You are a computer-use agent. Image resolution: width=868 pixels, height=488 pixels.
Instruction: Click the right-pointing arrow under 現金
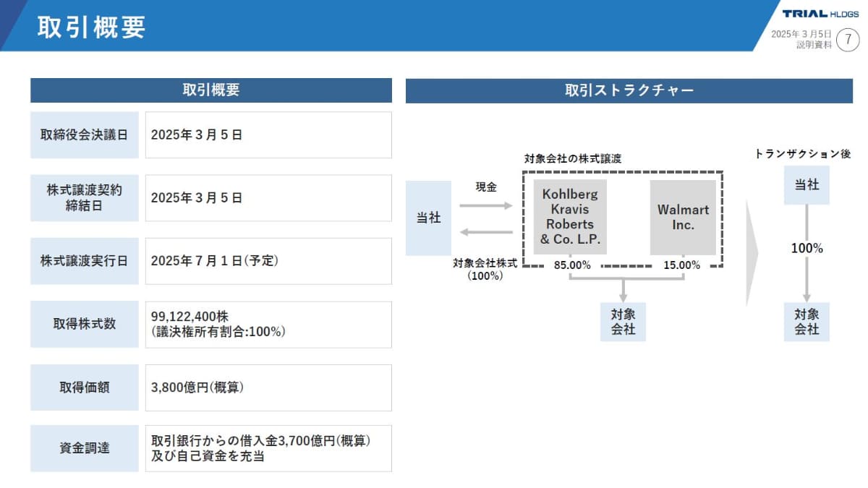coord(485,206)
